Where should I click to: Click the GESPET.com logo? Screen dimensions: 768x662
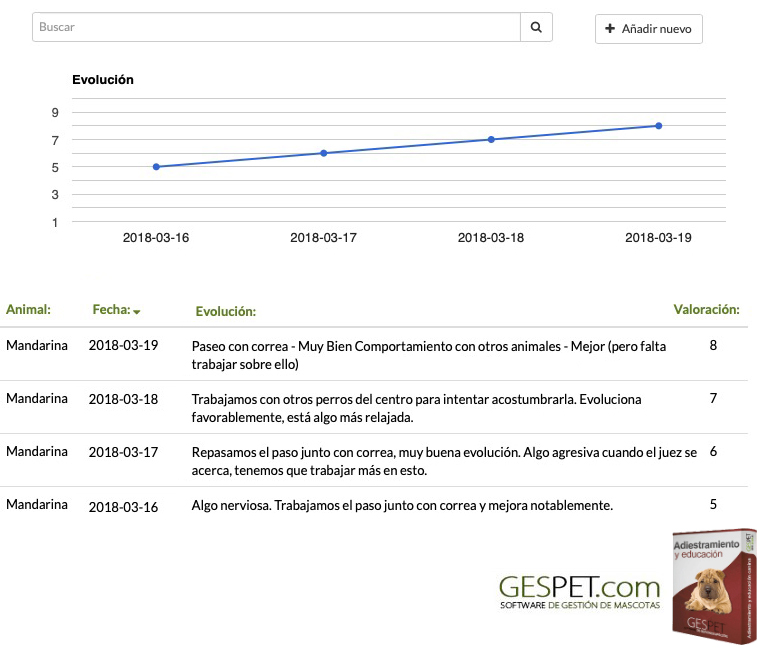[579, 590]
